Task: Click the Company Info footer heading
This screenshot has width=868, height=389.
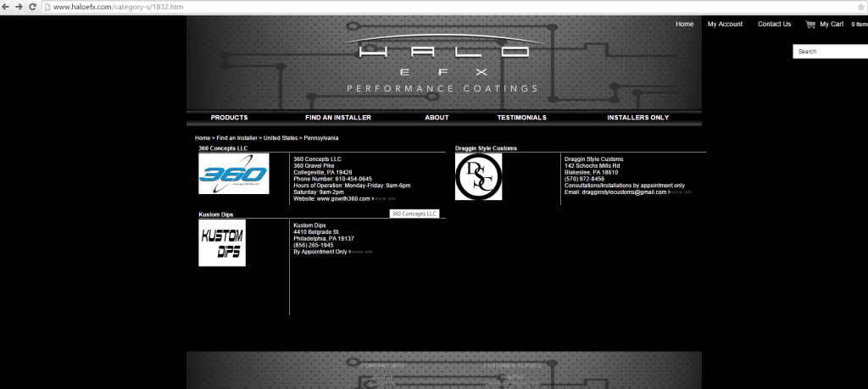Action: point(382,366)
